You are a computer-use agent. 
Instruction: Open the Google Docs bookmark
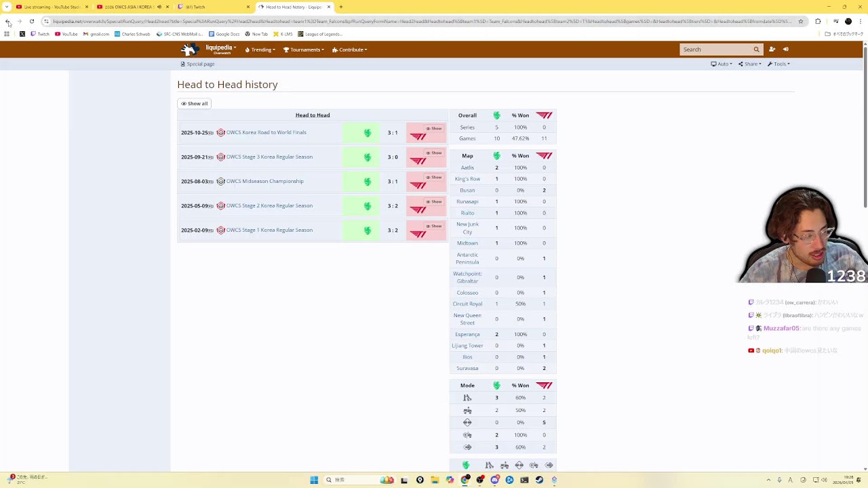click(x=224, y=34)
